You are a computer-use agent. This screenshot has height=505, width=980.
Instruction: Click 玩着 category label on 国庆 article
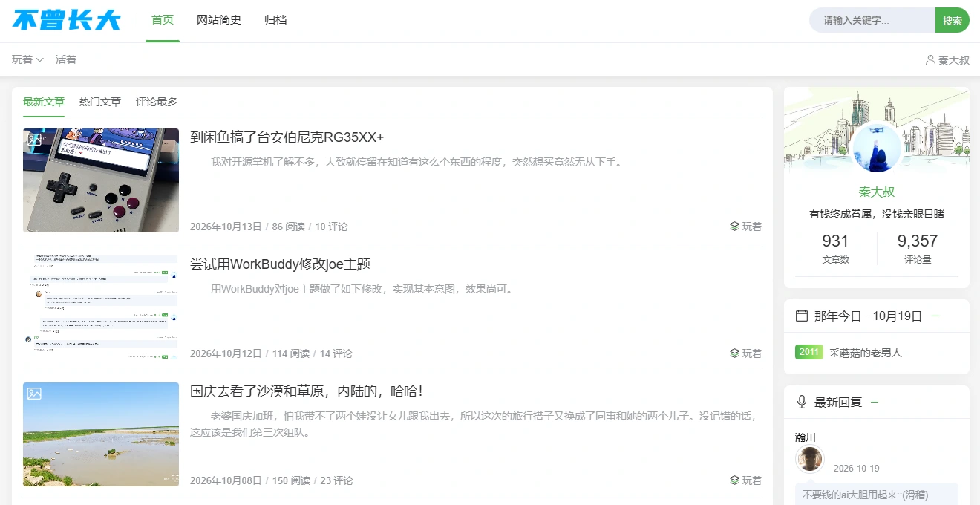coord(752,480)
